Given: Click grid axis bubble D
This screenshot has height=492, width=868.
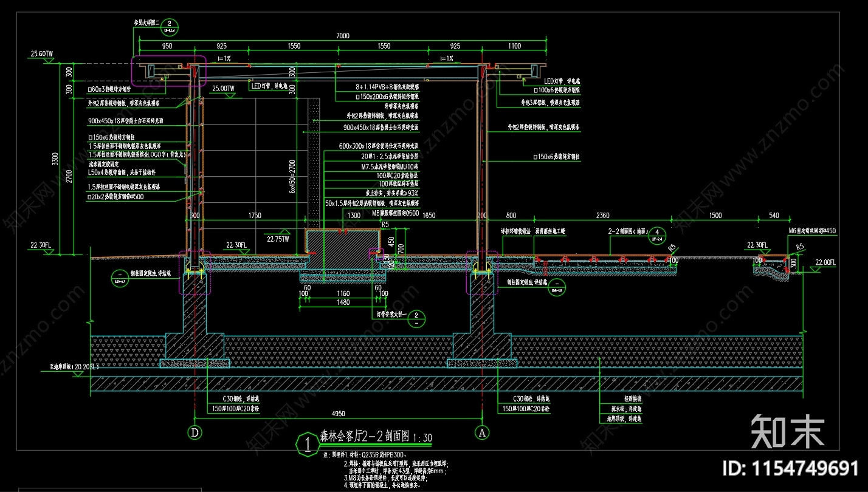Looking at the screenshot, I should [x=195, y=432].
